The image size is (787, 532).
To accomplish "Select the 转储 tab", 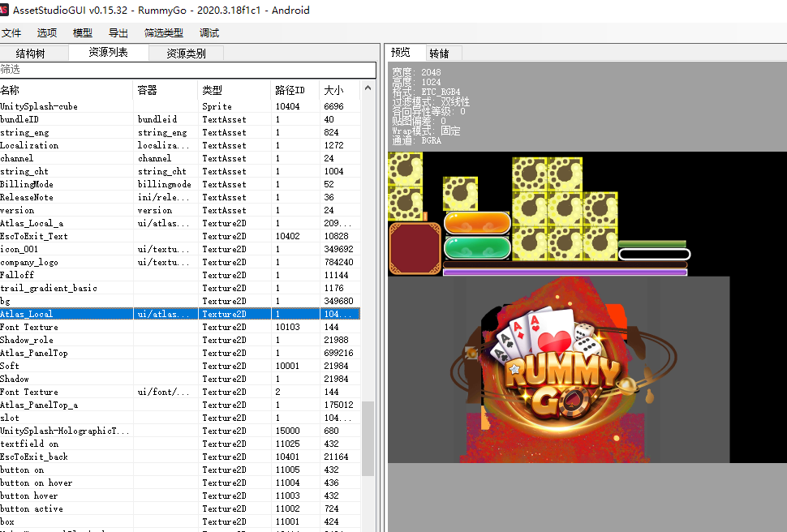I will 444,54.
